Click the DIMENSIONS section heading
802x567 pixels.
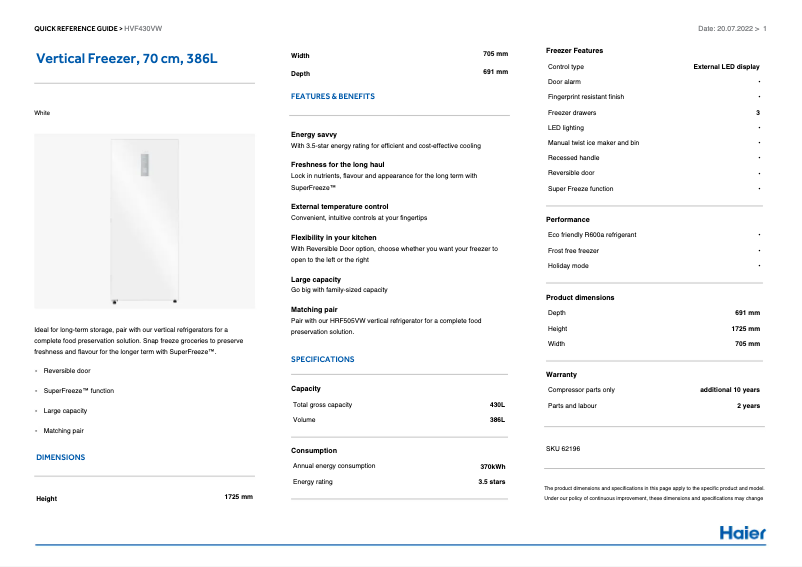tap(61, 457)
